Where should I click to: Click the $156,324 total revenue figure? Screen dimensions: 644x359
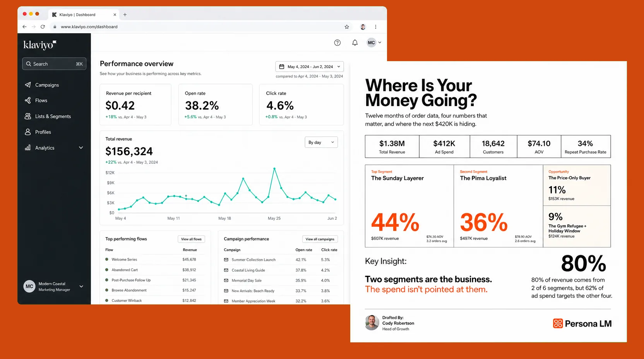(x=129, y=151)
